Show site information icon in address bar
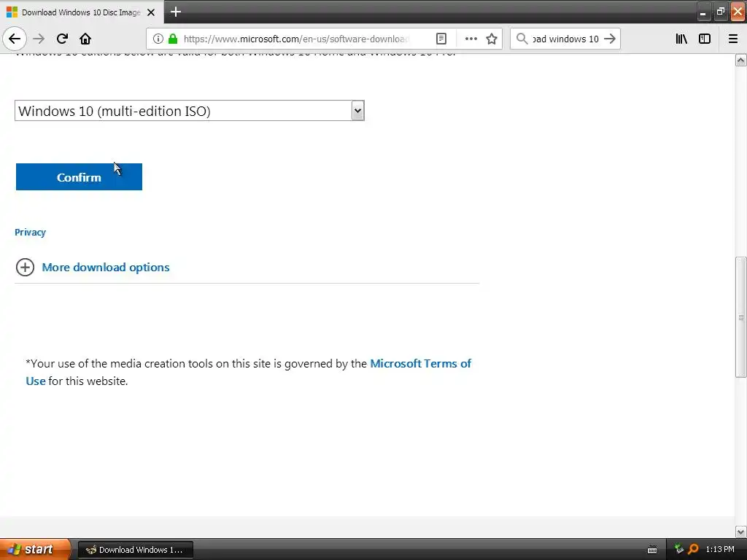The height and width of the screenshot is (560, 747). 158,39
